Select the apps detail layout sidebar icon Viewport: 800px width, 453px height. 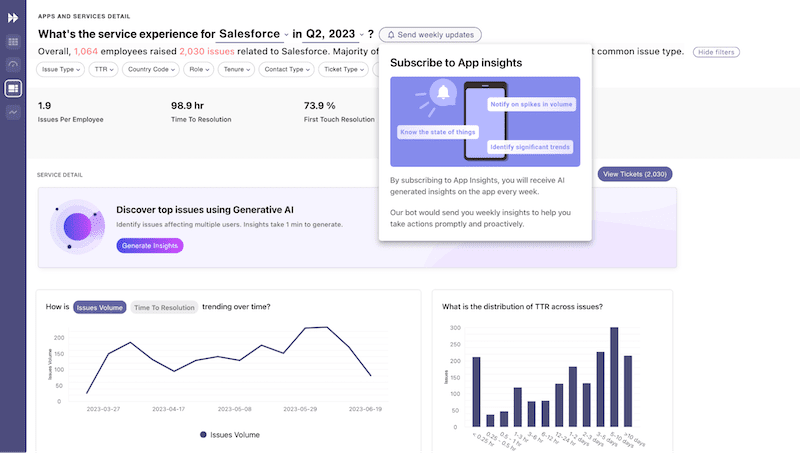click(x=13, y=88)
